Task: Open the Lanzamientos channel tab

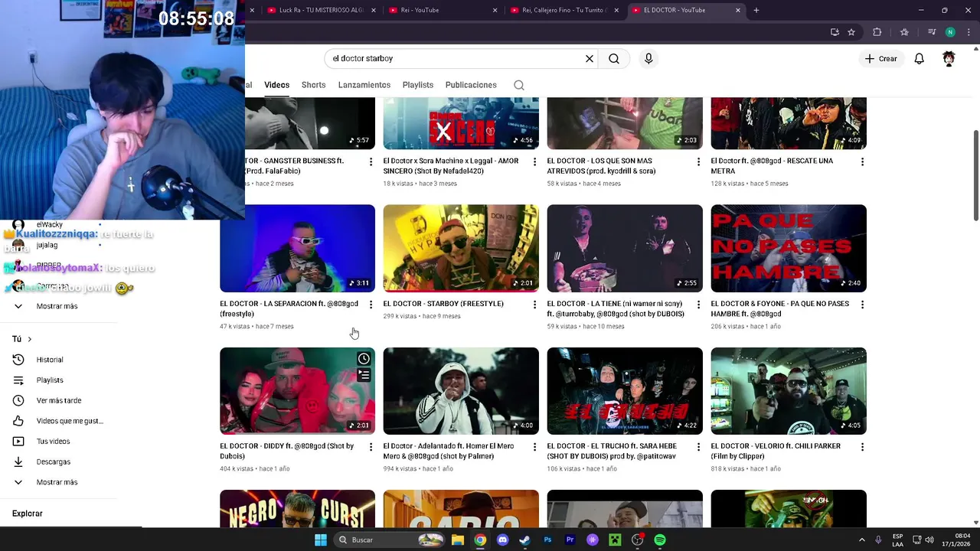Action: point(364,85)
